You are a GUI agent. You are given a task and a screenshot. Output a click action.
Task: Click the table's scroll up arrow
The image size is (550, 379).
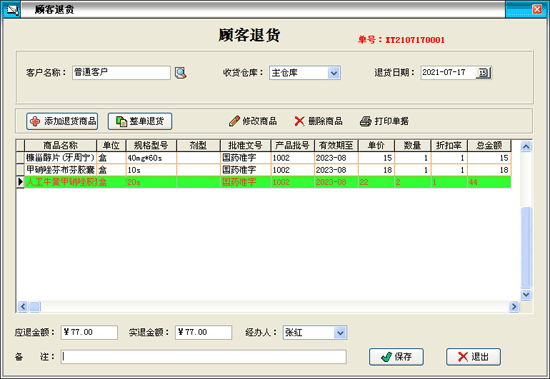pyautogui.click(x=526, y=146)
